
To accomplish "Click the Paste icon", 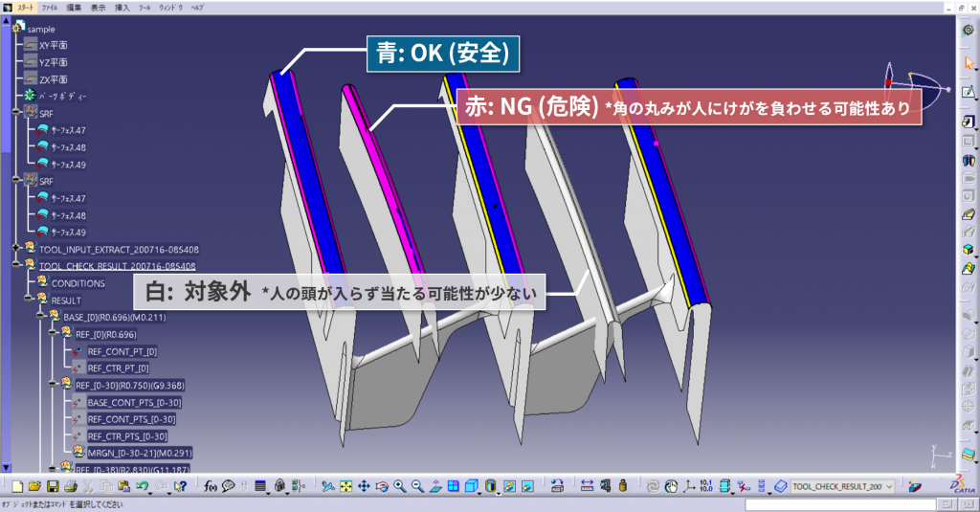I will click(123, 486).
